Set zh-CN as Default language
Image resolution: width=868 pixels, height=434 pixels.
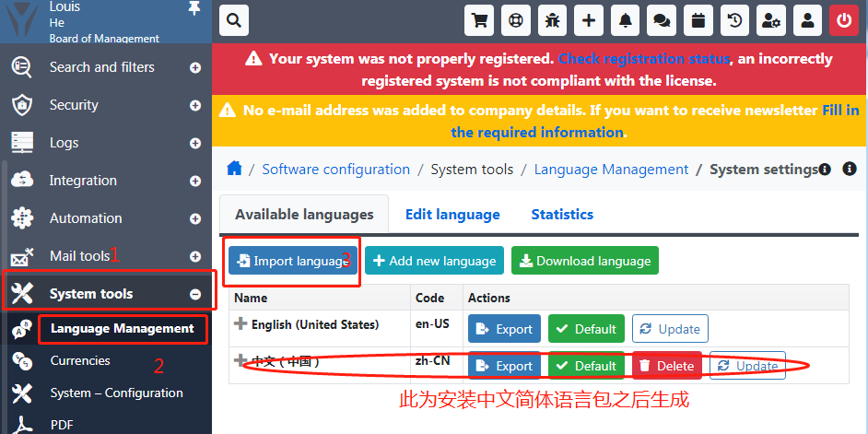[x=586, y=366]
